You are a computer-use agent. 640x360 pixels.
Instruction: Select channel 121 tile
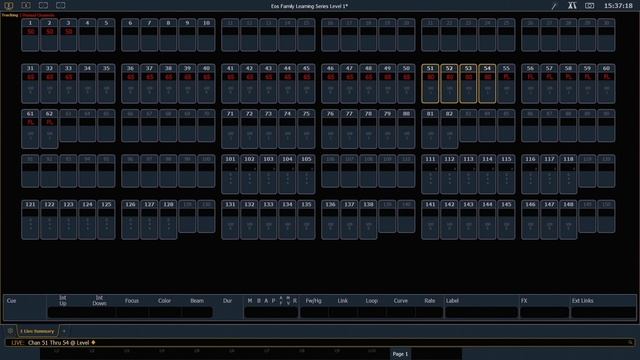tap(30, 219)
